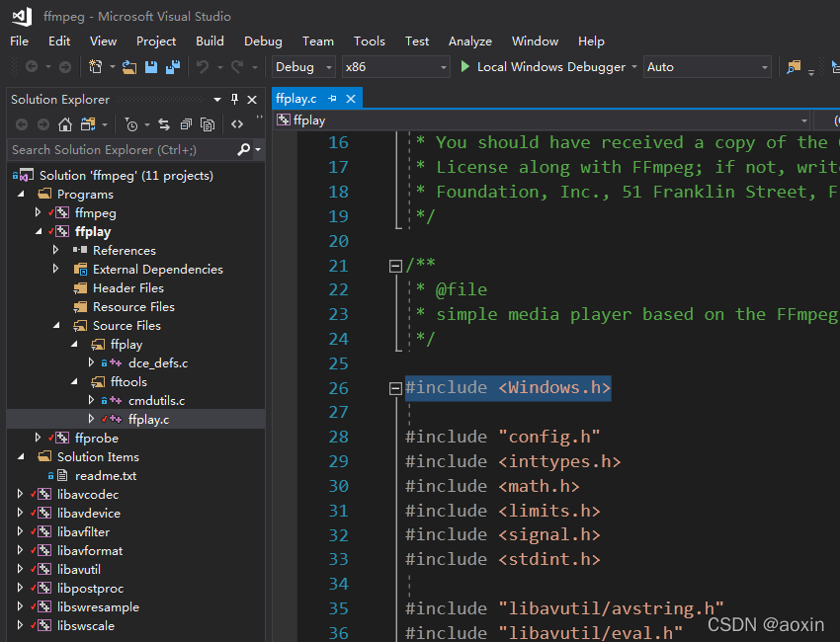Open the Debug menu

(263, 41)
